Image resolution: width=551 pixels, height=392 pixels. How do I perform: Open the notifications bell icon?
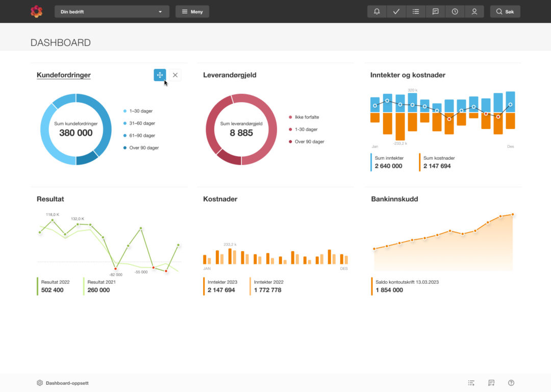click(x=377, y=11)
